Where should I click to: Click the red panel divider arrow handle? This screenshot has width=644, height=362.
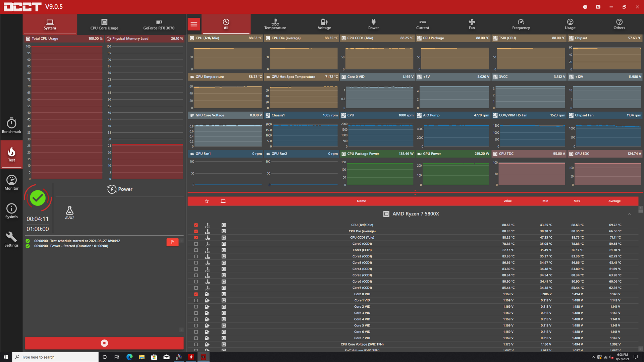click(x=415, y=193)
